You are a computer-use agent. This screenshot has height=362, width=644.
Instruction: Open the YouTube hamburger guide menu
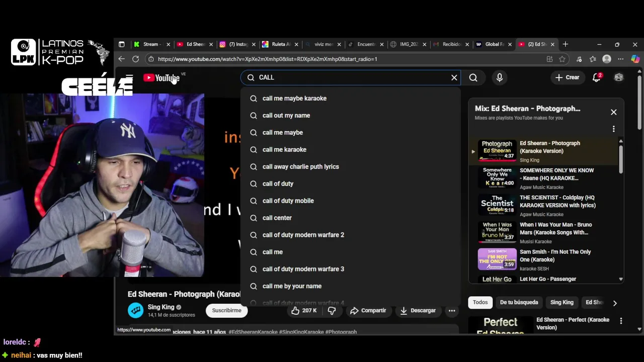[129, 77]
